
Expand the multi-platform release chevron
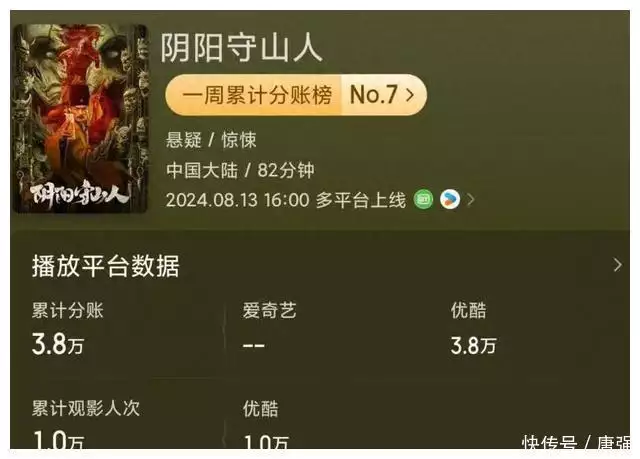[x=471, y=200]
